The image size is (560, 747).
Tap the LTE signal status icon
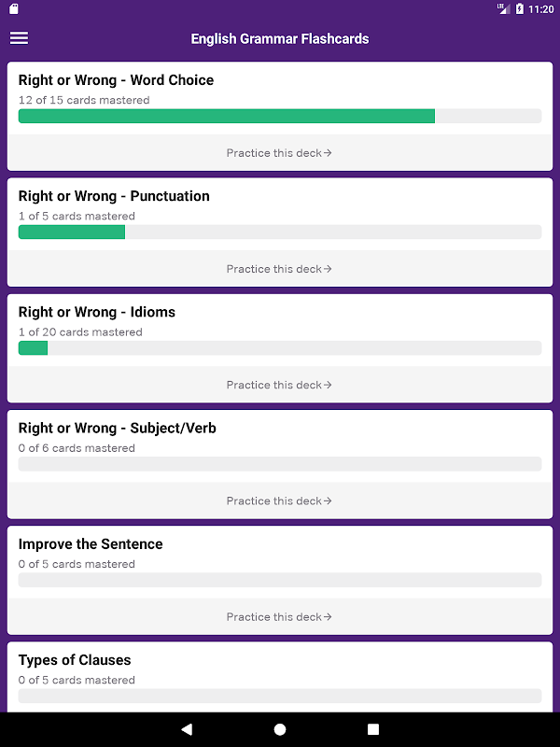coord(501,8)
